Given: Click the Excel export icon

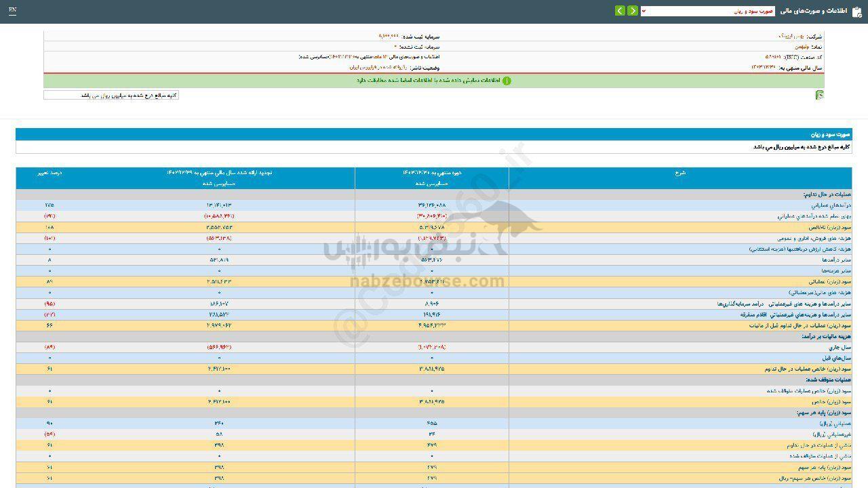Looking at the screenshot, I should (x=820, y=96).
